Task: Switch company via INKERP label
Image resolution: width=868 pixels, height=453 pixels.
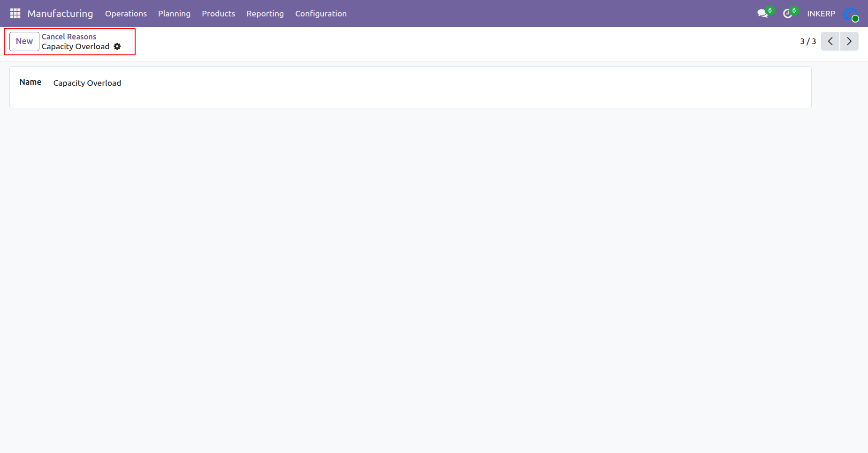Action: 821,14
